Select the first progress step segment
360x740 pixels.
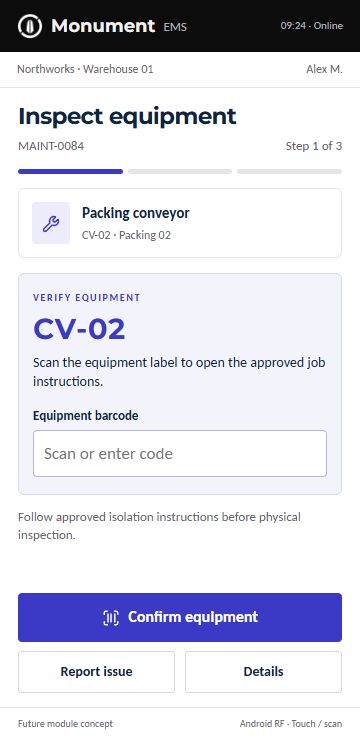click(x=70, y=172)
